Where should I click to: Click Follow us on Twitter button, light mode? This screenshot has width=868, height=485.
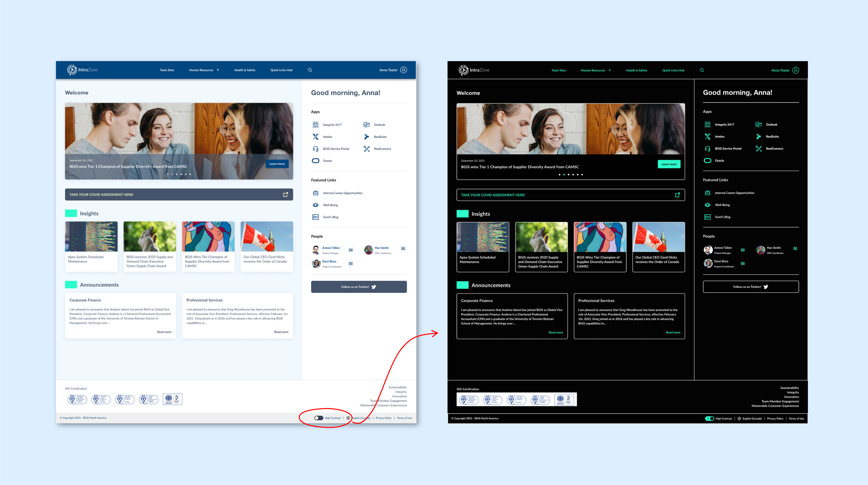359,287
